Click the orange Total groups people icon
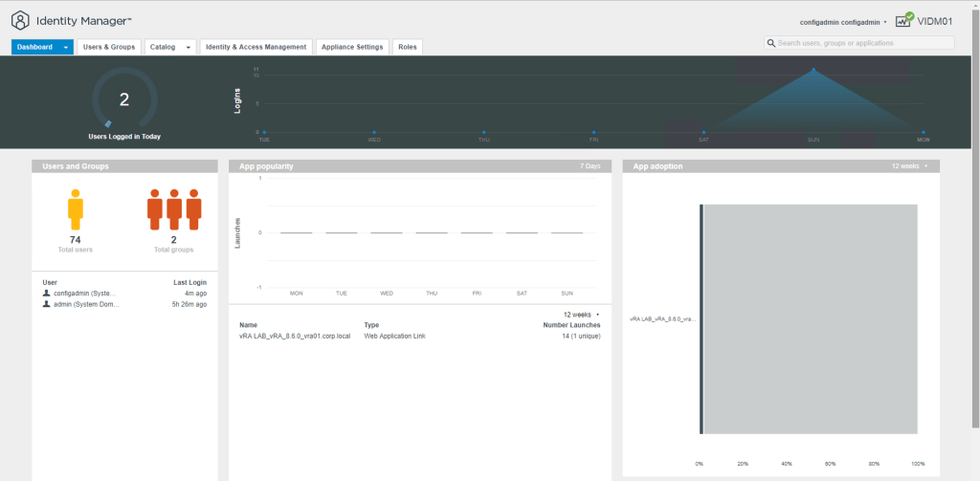The width and height of the screenshot is (980, 481). 174,208
